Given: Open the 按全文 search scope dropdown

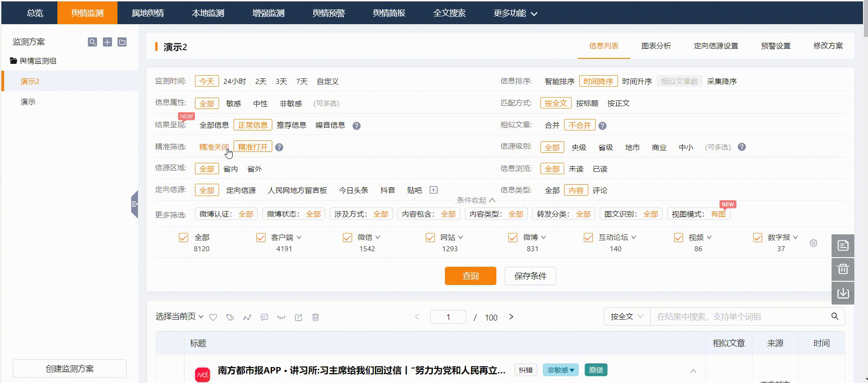Looking at the screenshot, I should (x=627, y=316).
